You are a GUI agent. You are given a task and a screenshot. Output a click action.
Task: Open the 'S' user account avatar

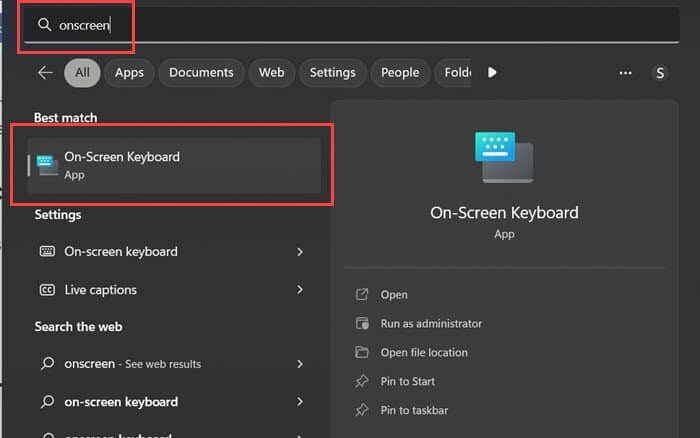(660, 73)
